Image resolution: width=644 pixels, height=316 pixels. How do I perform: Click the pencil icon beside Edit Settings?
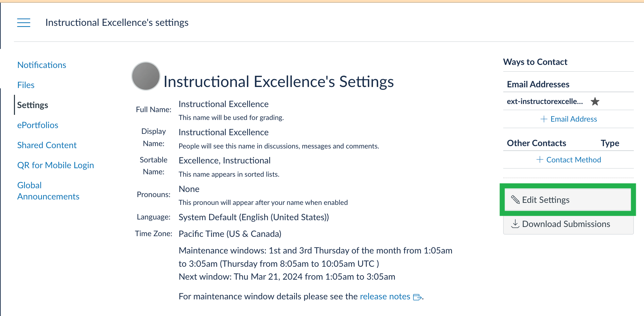(515, 200)
